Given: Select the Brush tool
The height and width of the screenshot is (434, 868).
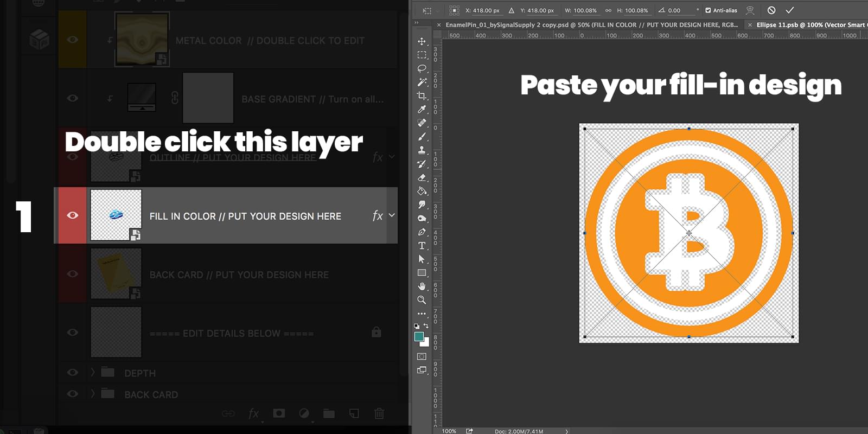Looking at the screenshot, I should [422, 136].
